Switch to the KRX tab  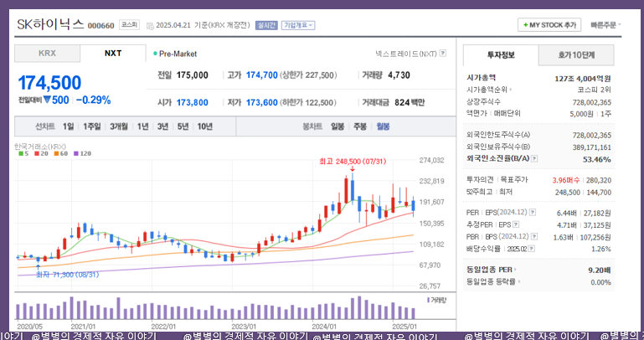[47, 54]
